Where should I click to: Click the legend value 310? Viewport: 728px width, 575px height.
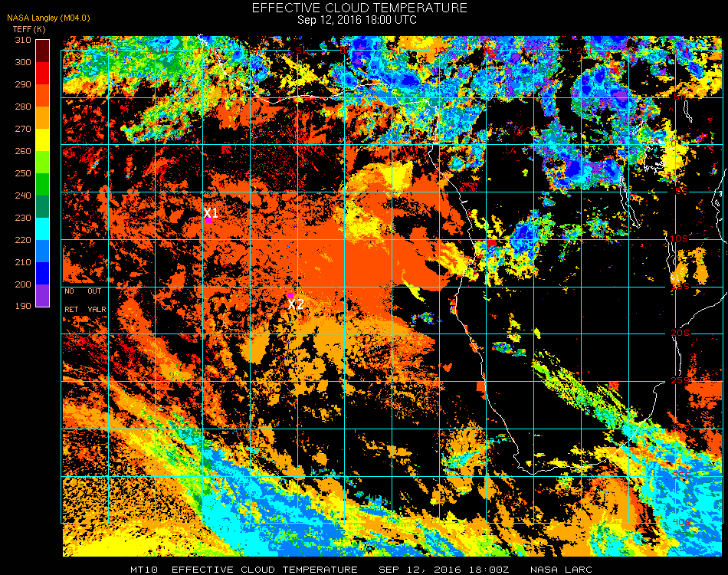pos(23,40)
